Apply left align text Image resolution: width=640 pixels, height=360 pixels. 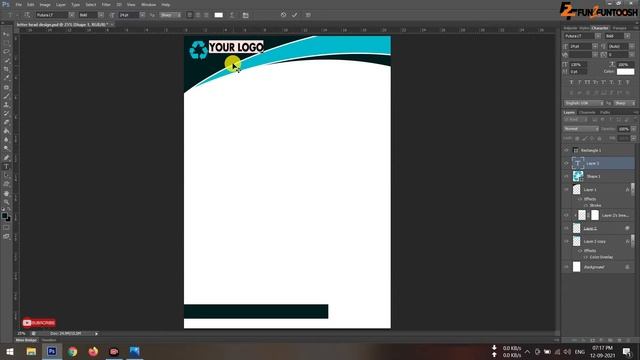(x=189, y=15)
